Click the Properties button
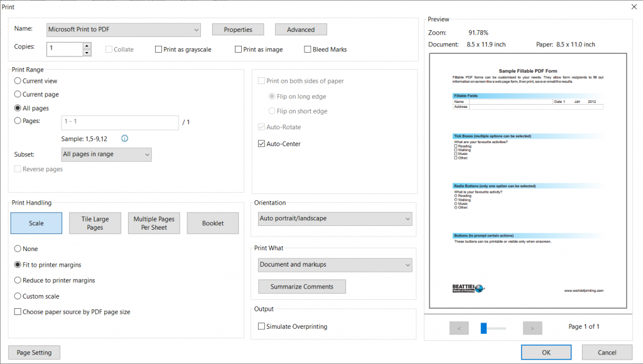 pos(238,29)
